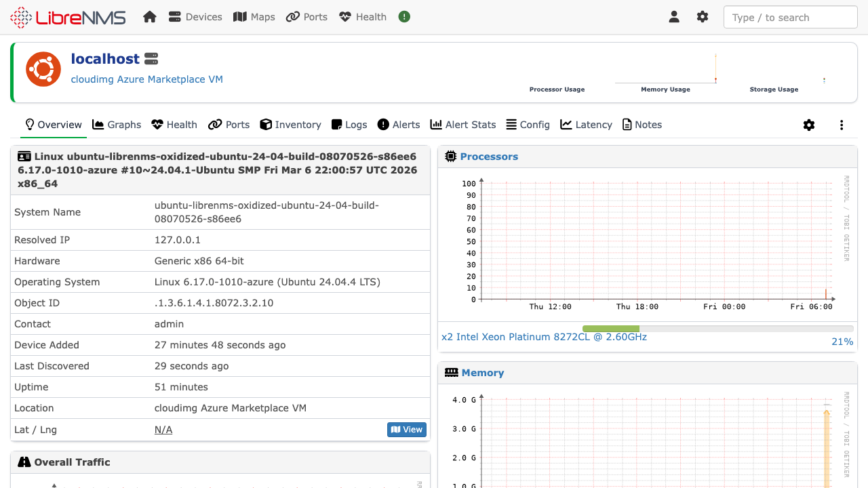Go to the Home dashboard icon
The image size is (868, 488).
pos(150,17)
